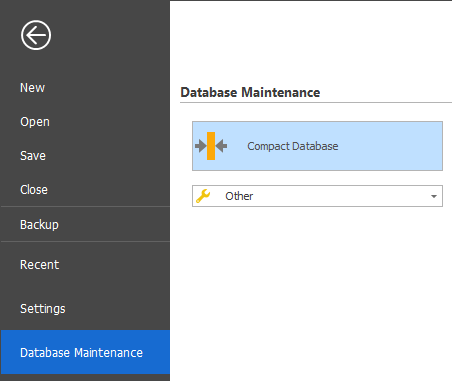Click the gray left-pointing arrow in Compact icon
This screenshot has width=452, height=381.
221,146
